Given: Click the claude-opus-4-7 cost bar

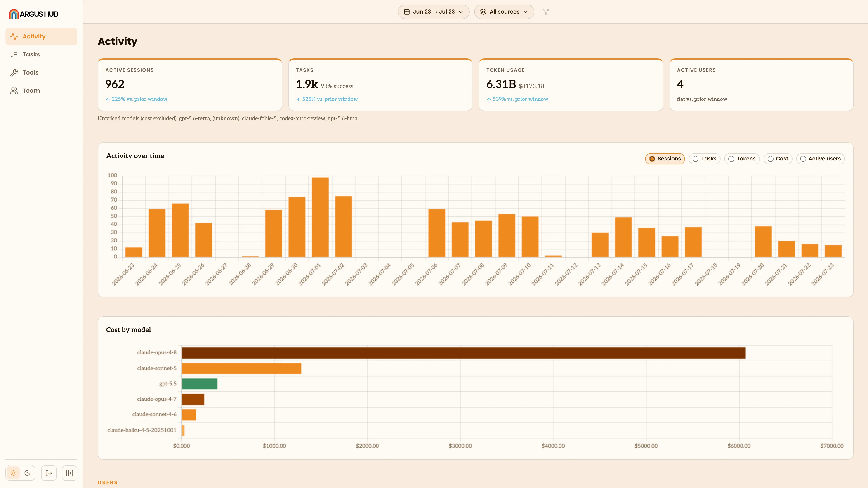Looking at the screenshot, I should coord(193,399).
